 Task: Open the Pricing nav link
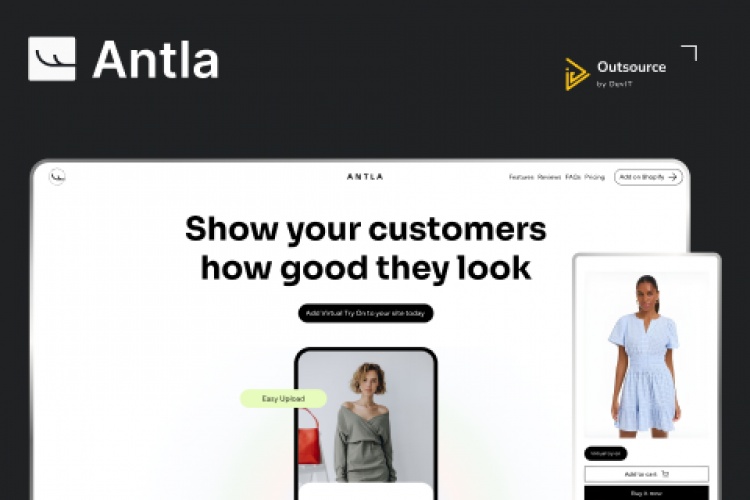point(595,177)
